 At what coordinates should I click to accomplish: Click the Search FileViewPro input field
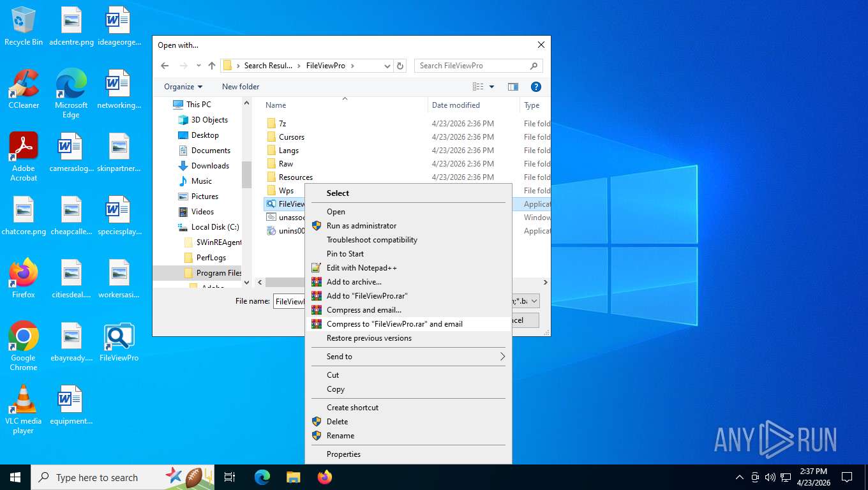coord(473,66)
